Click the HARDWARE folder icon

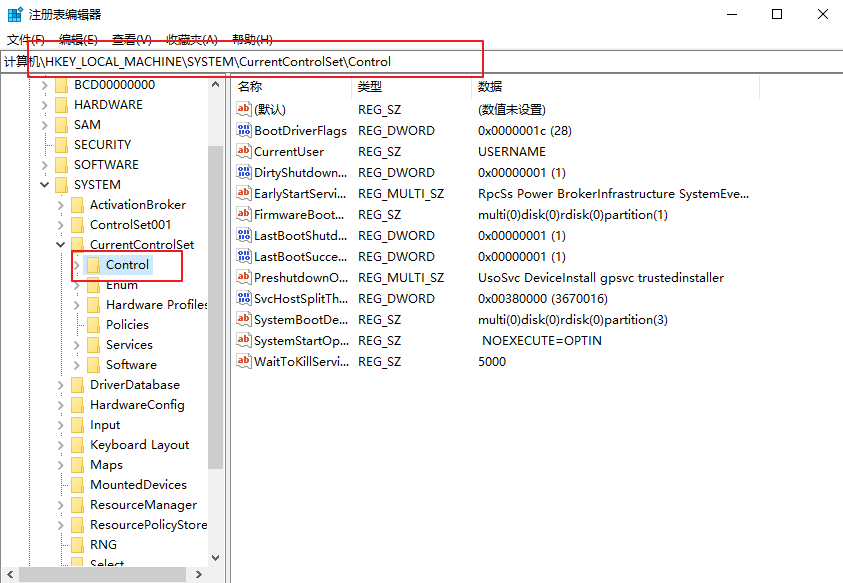click(x=61, y=105)
